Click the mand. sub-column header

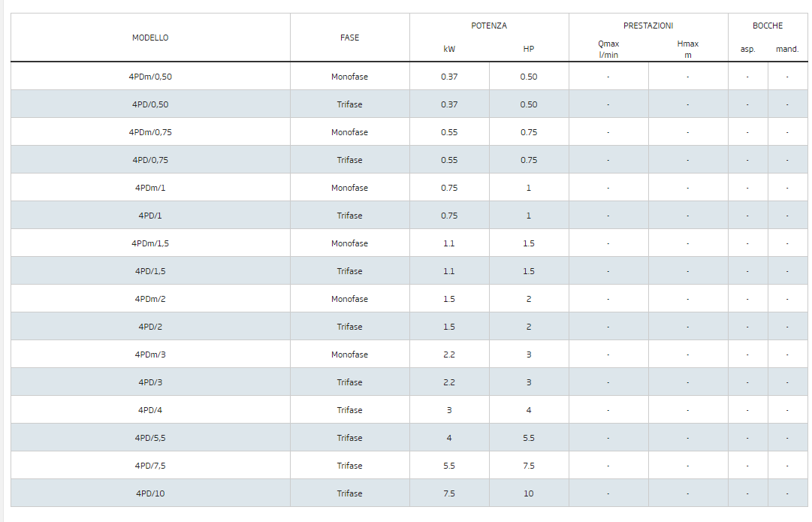[787, 50]
